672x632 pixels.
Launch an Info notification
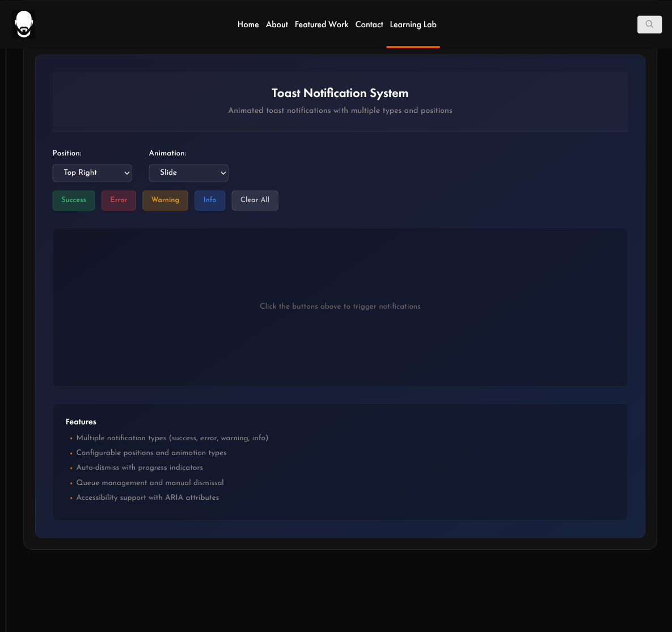[x=210, y=200]
